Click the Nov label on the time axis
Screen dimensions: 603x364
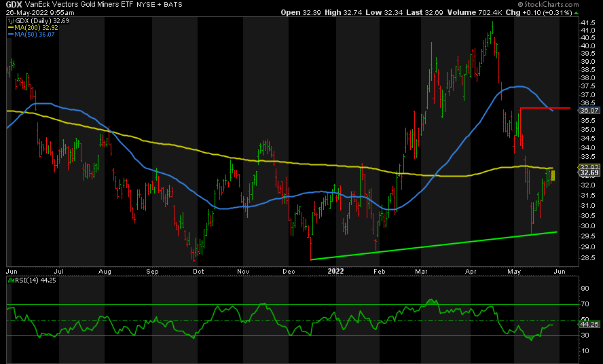(243, 271)
